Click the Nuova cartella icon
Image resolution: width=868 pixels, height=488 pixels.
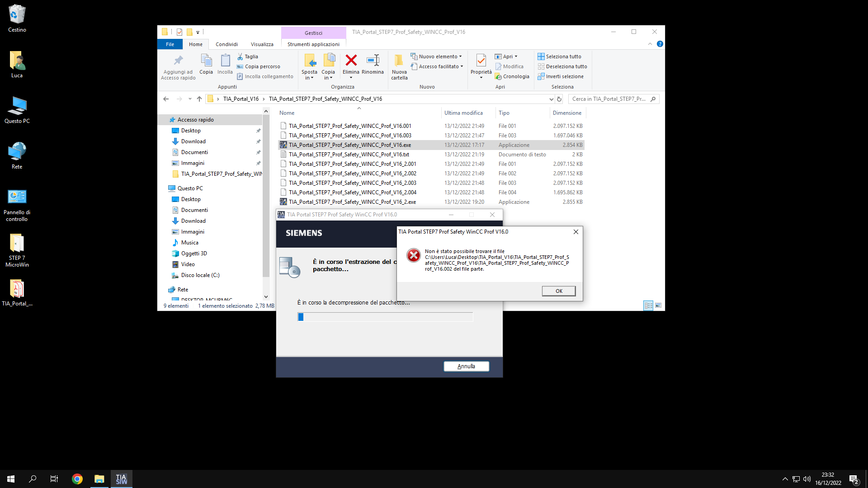click(x=399, y=61)
